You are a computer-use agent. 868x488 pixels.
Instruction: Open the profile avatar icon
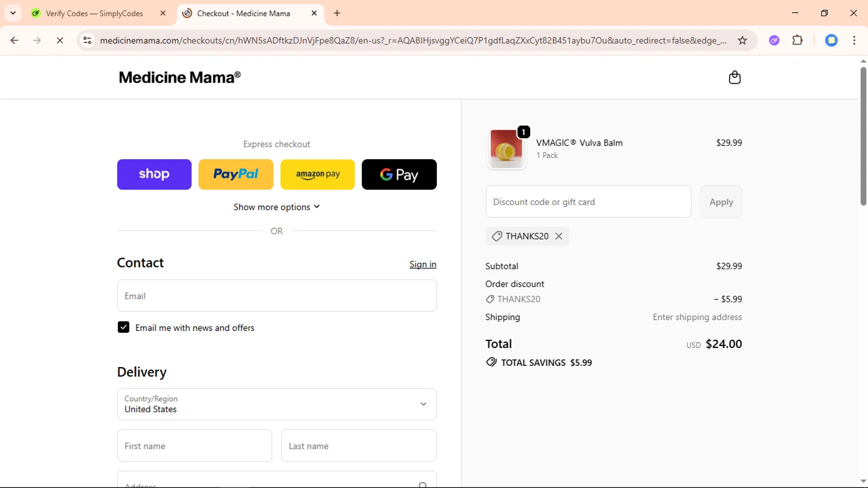click(x=831, y=41)
